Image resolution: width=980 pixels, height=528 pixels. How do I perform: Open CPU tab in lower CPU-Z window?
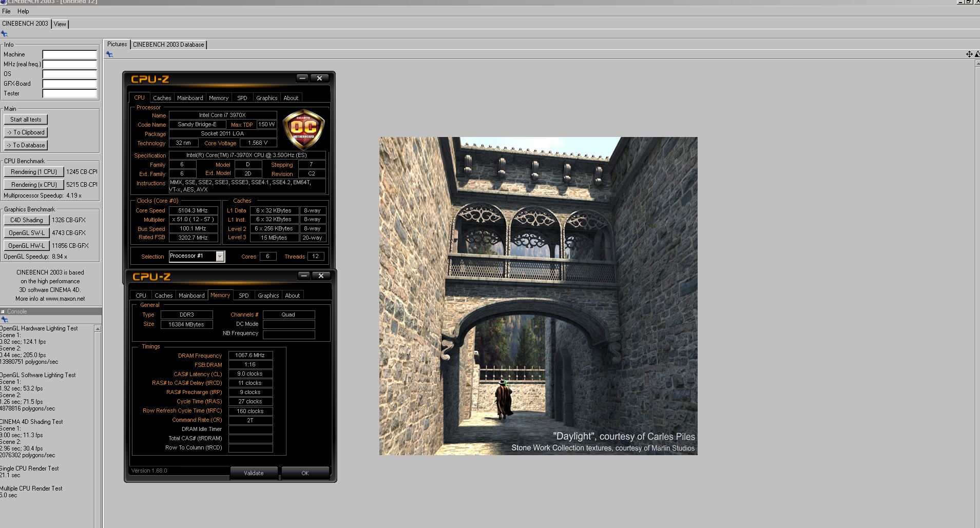pos(141,296)
